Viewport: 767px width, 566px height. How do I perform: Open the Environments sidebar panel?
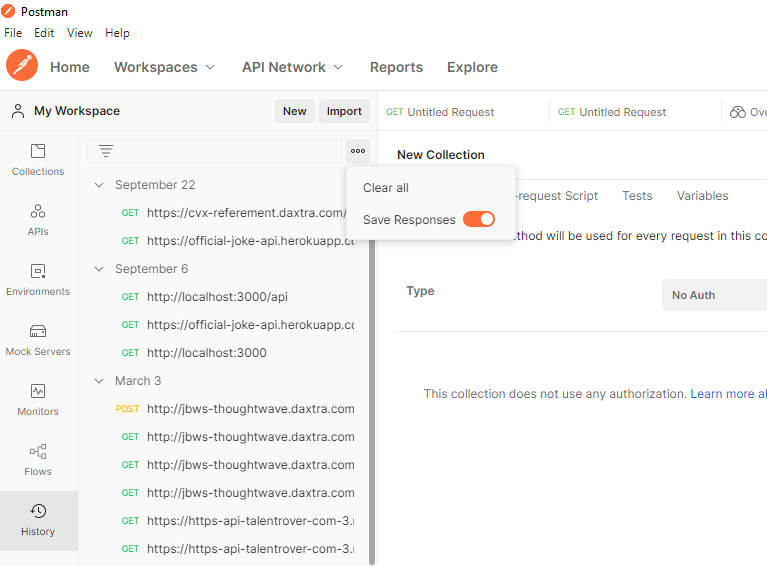(x=38, y=280)
